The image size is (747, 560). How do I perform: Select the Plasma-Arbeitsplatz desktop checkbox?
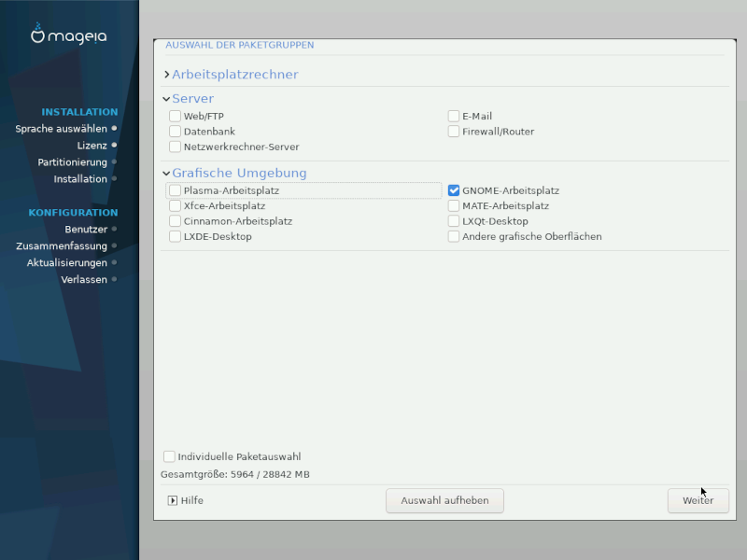tap(176, 190)
